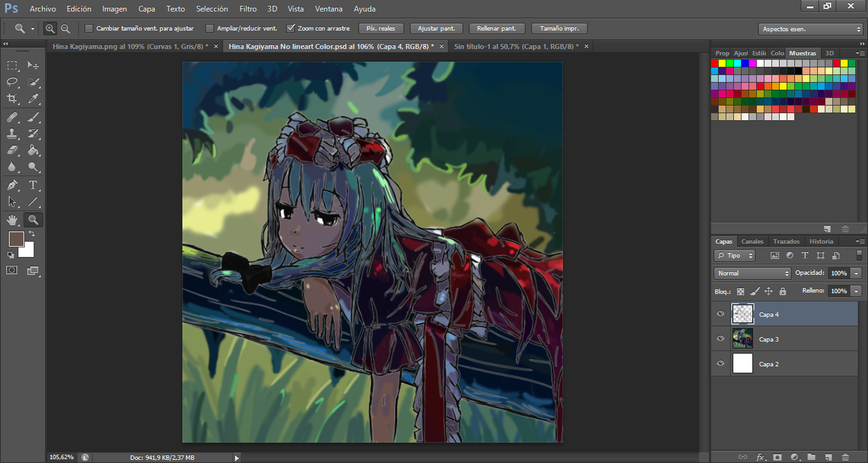Select the Rectangular Marquee tool
Screen dimensions: 868x463
(12, 66)
